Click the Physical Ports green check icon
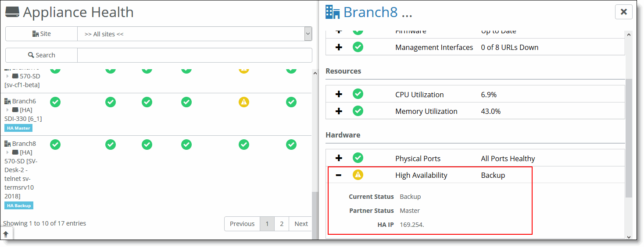 pyautogui.click(x=358, y=158)
